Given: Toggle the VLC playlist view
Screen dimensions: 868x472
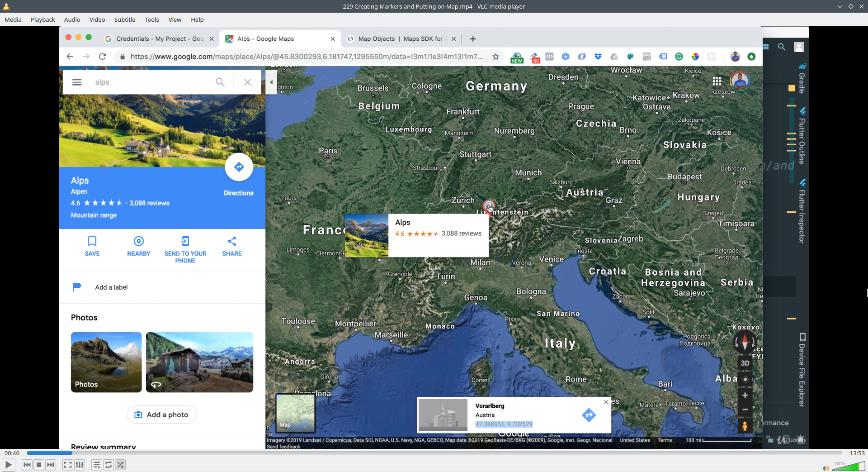Looking at the screenshot, I should click(x=96, y=465).
